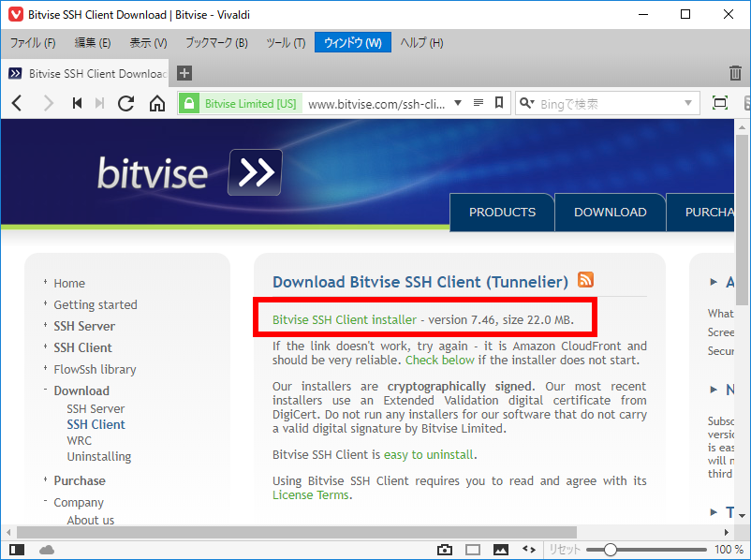Viewport: 751px width, 560px height.
Task: Open the closed tabs trash can
Action: [x=735, y=73]
